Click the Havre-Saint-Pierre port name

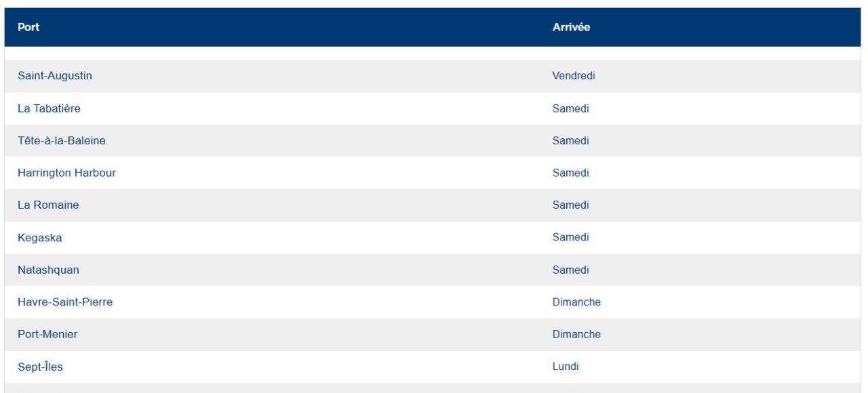[65, 302]
